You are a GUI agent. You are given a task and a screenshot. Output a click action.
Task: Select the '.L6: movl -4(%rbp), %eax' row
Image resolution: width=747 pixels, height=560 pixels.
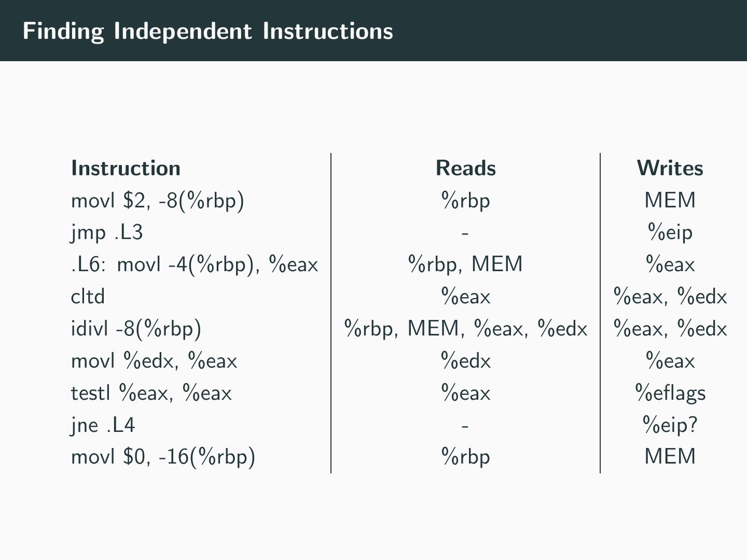click(194, 264)
